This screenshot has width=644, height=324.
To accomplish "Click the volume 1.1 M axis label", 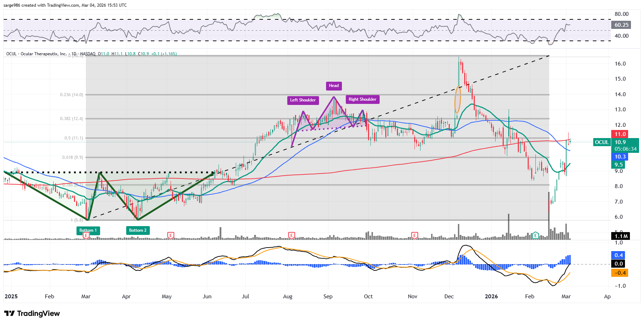I will click(x=621, y=236).
